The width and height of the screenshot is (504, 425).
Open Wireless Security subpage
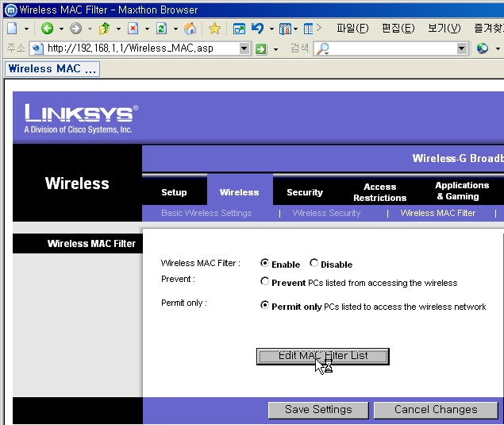tap(326, 213)
